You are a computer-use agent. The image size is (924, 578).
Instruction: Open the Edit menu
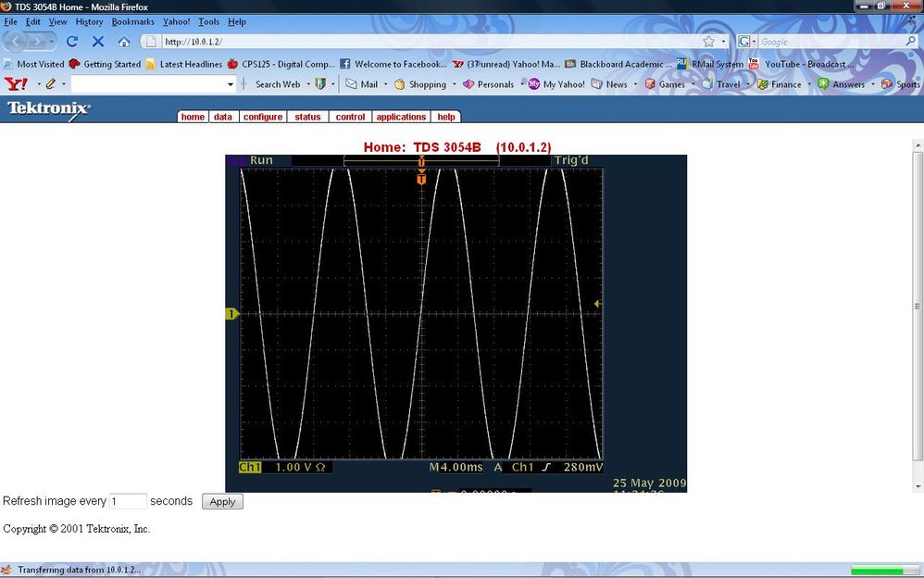[x=33, y=22]
